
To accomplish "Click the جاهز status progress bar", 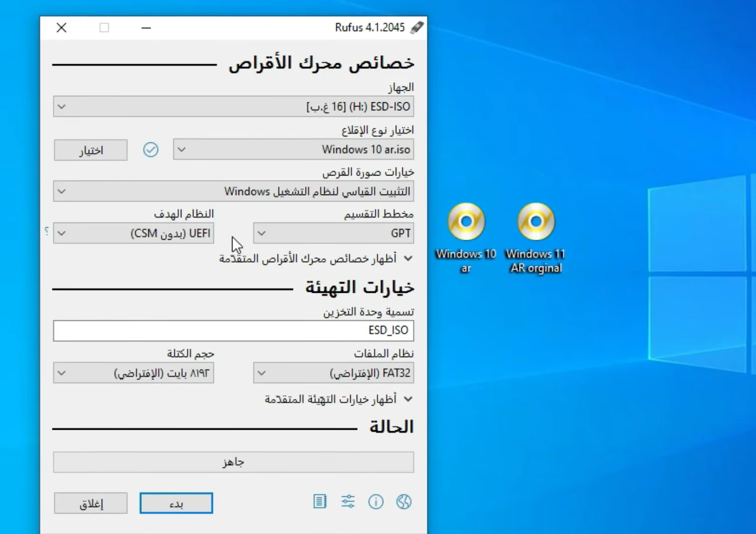I will click(x=233, y=462).
